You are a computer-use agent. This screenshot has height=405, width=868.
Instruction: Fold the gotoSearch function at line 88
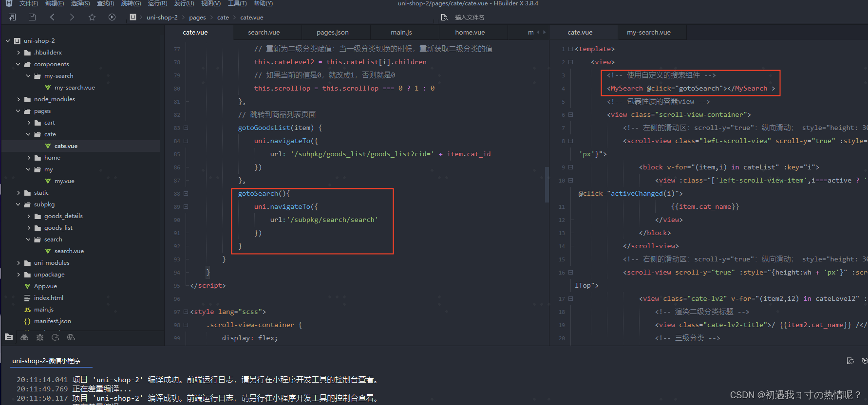click(x=186, y=194)
